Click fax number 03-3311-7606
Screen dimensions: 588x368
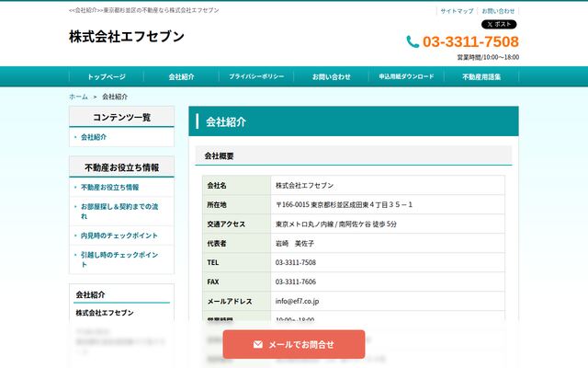coord(296,282)
